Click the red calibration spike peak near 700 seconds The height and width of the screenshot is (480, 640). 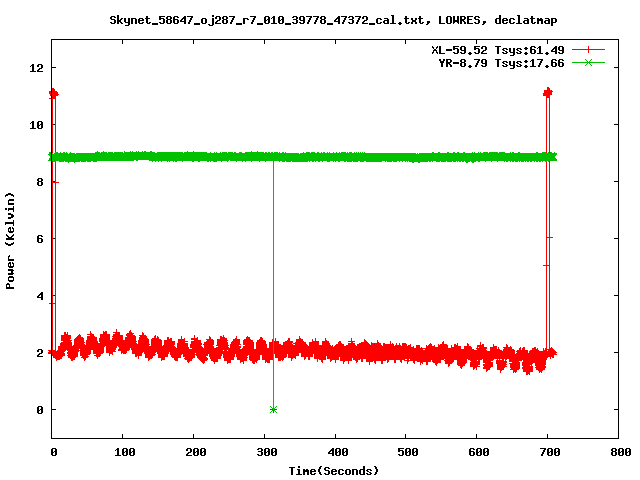[548, 92]
